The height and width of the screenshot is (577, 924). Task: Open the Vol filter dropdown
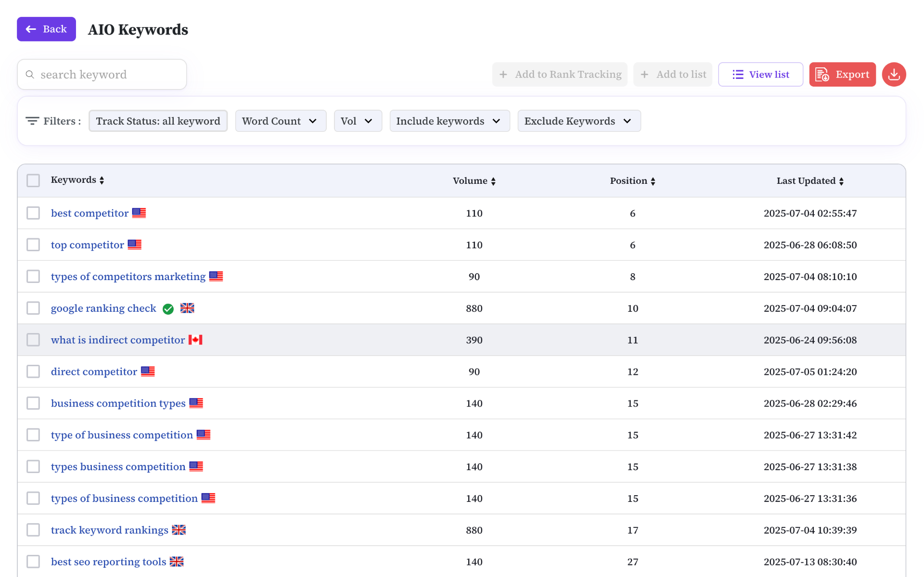[358, 121]
